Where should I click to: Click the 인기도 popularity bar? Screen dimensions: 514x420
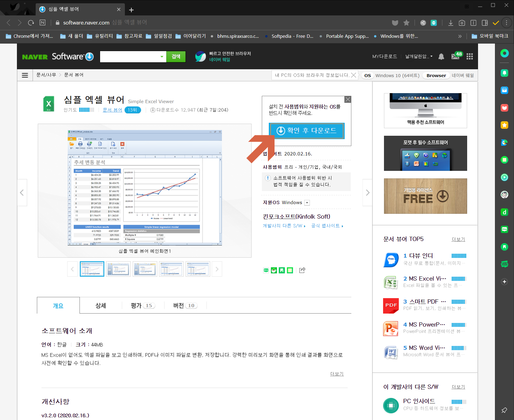[x=86, y=110]
